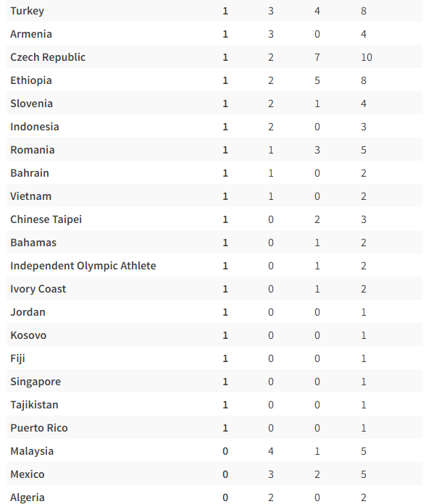Viewport: 426px width, 504px height.
Task: Select Fiji in the medal table
Action: click(x=17, y=358)
